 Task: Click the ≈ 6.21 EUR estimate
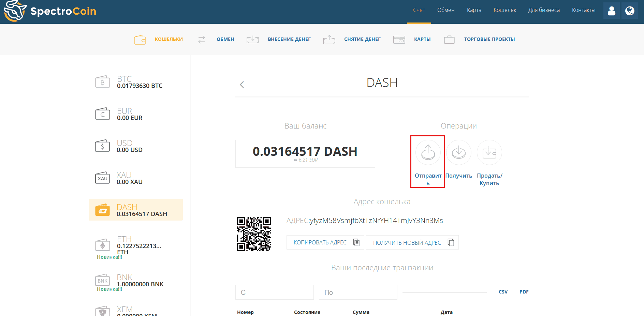[x=306, y=160]
